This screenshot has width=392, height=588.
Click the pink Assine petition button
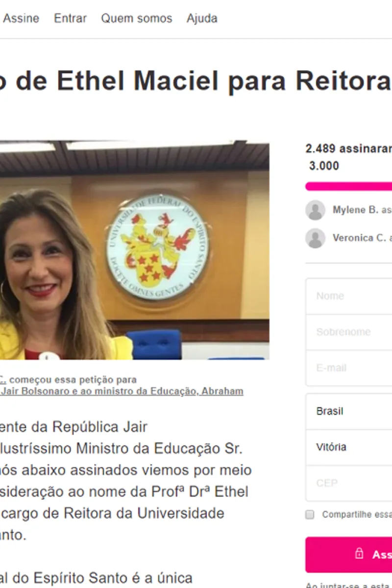[x=349, y=555]
